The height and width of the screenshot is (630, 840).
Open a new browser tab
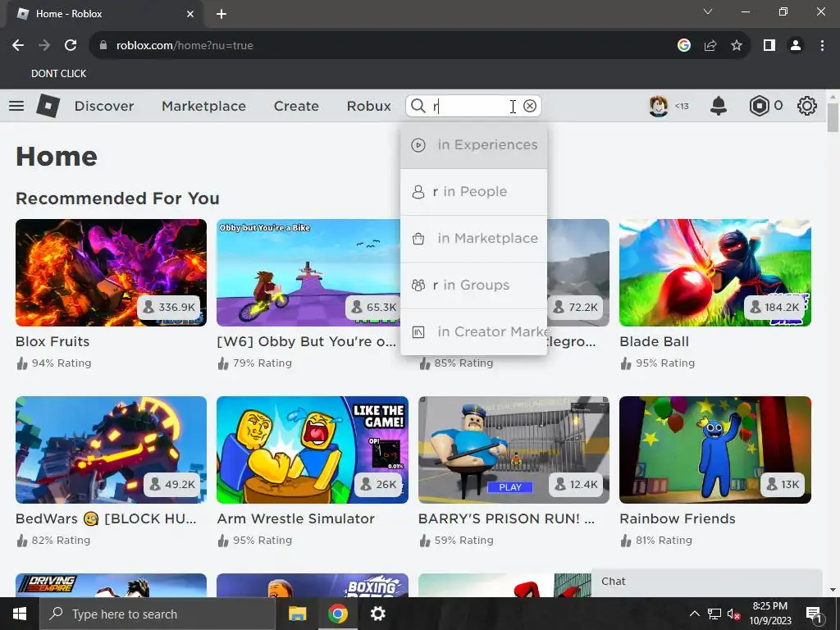(x=221, y=14)
